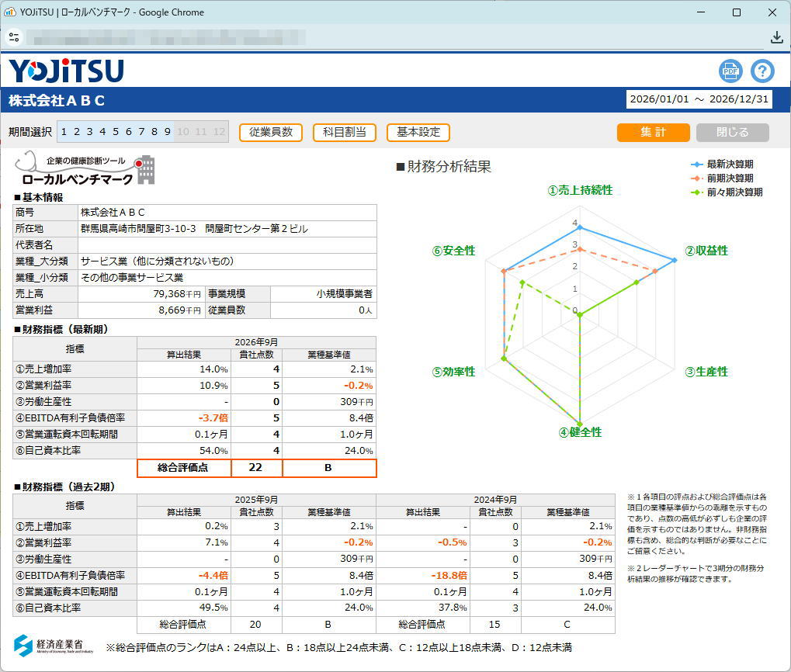
Task: Open help via the question mark icon
Action: pyautogui.click(x=762, y=71)
